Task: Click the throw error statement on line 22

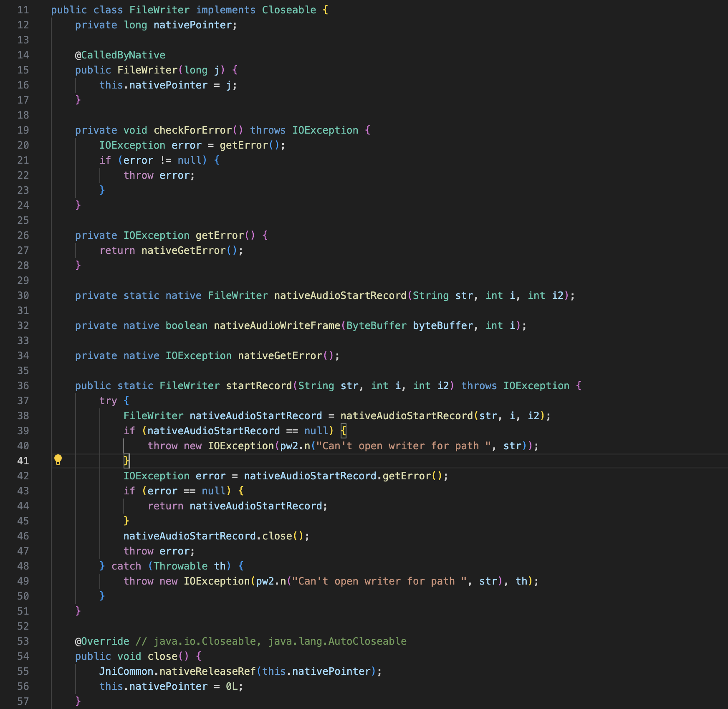Action: pos(159,175)
